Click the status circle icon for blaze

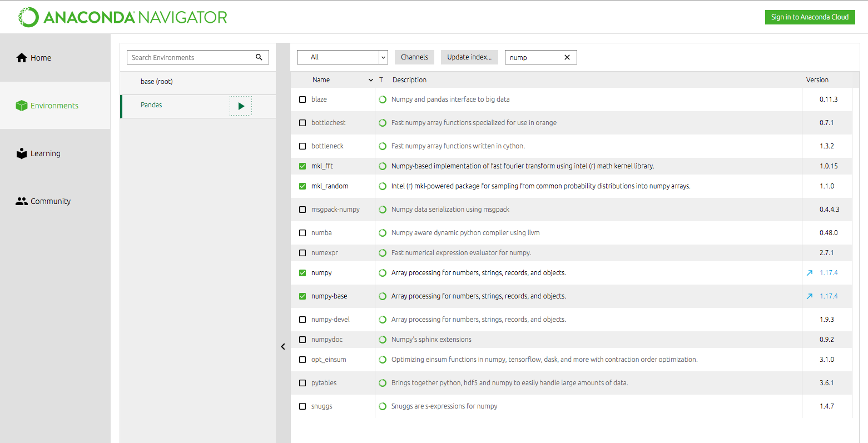[x=383, y=99]
